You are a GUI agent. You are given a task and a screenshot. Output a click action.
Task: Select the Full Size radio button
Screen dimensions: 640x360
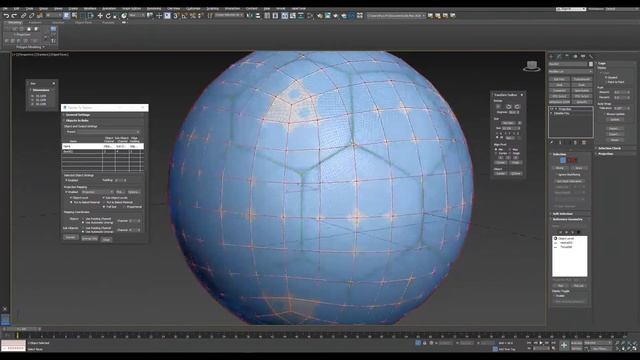[x=104, y=207]
